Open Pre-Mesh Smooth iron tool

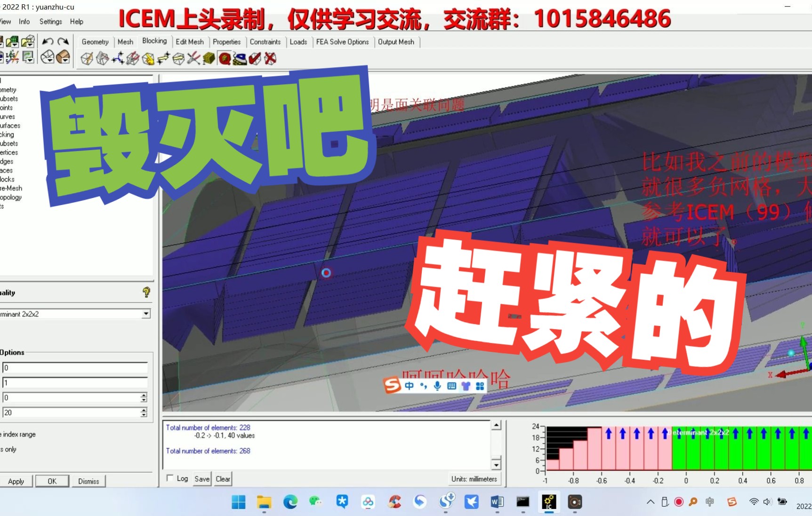240,58
